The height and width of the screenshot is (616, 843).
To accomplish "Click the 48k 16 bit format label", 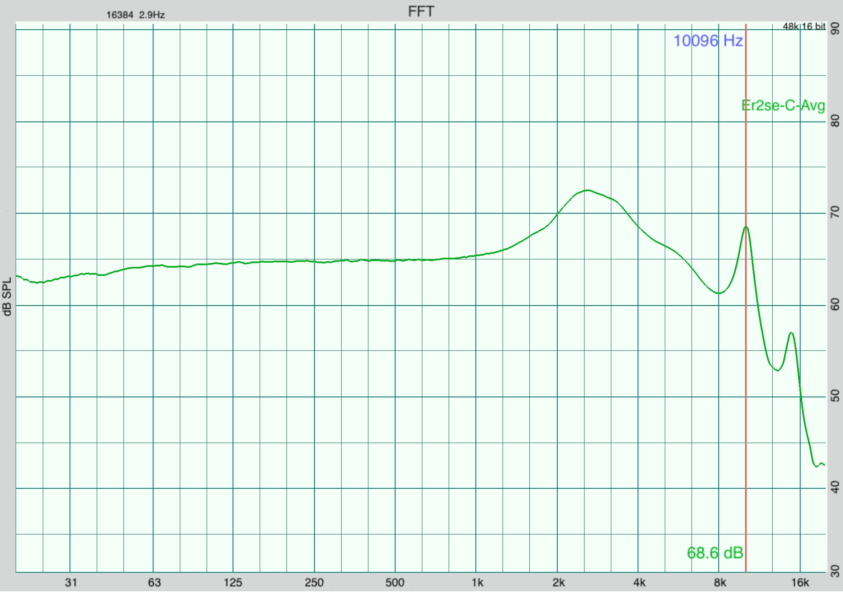I will 803,26.
